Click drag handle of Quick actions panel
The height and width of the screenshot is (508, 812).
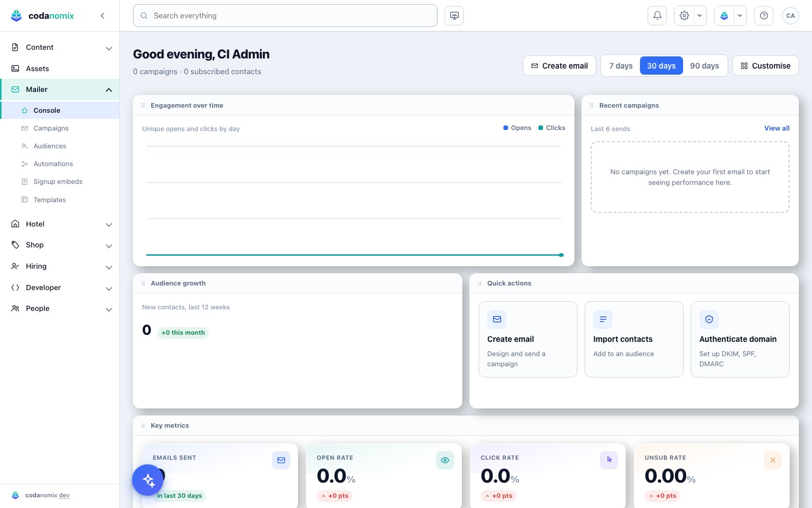coord(480,283)
